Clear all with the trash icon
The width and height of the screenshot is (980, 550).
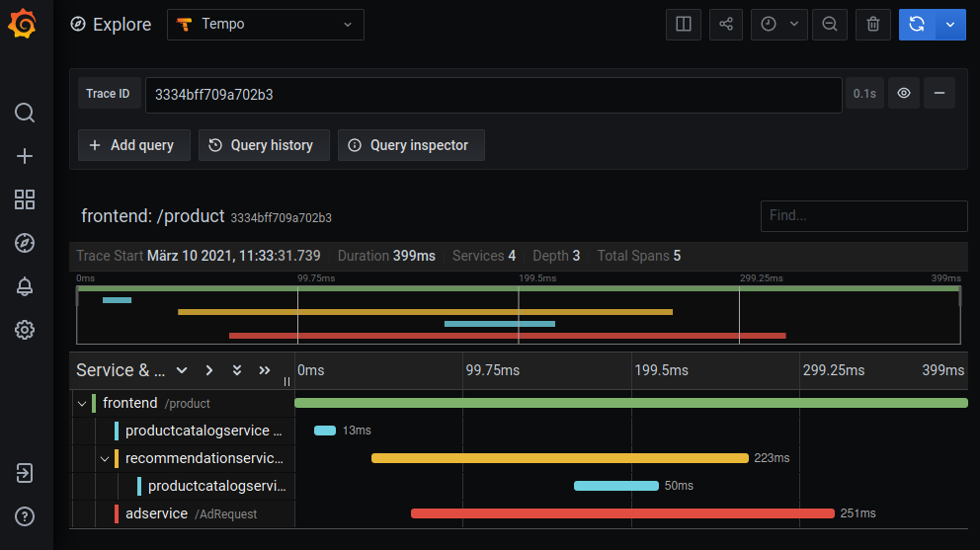(x=873, y=25)
